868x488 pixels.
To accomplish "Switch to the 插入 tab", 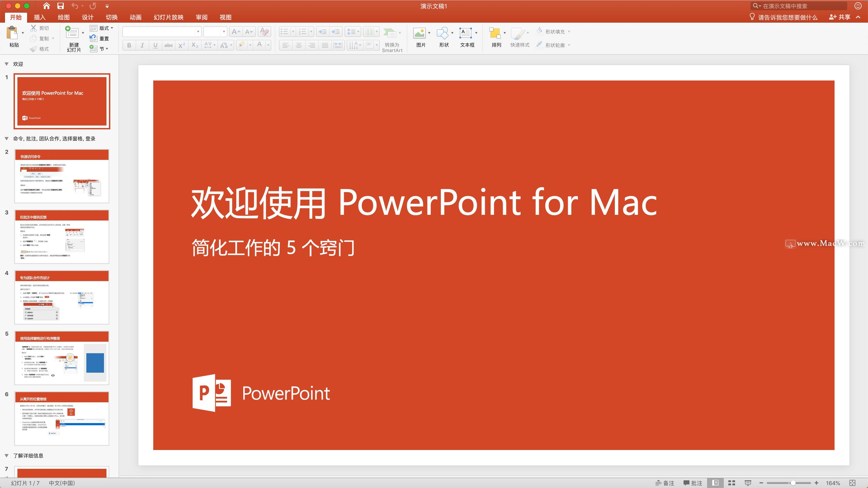I will click(39, 17).
